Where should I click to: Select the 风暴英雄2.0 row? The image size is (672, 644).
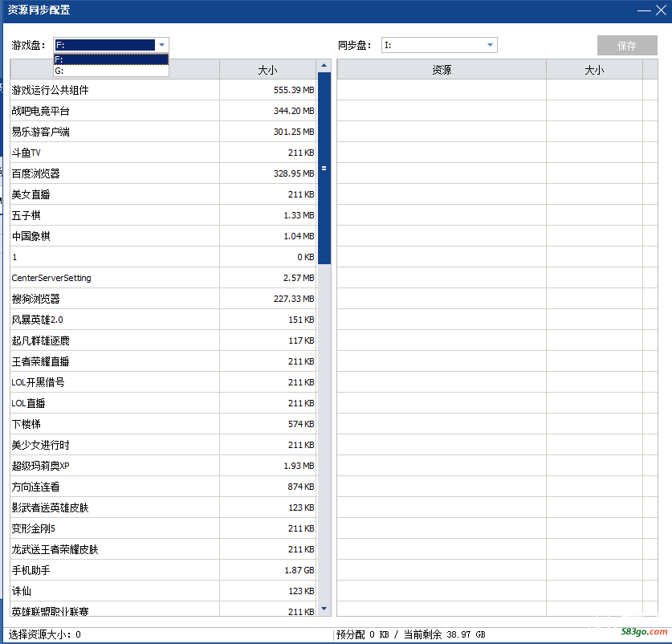[163, 320]
